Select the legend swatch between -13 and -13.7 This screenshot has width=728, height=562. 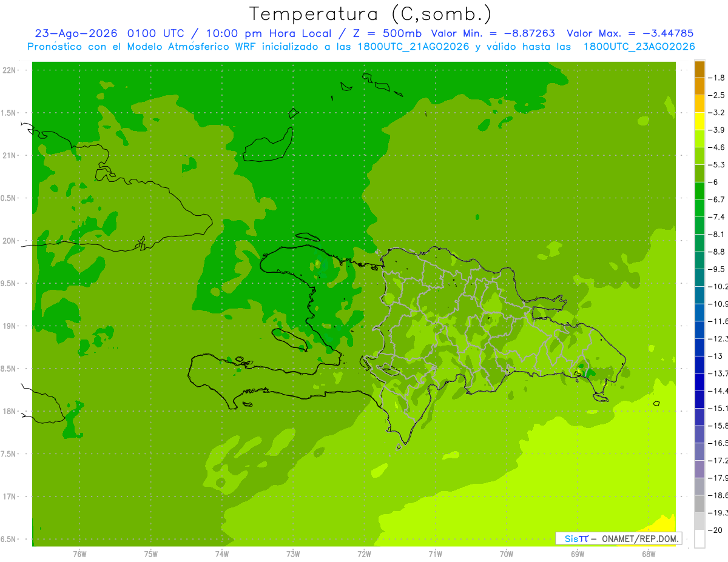(x=699, y=364)
